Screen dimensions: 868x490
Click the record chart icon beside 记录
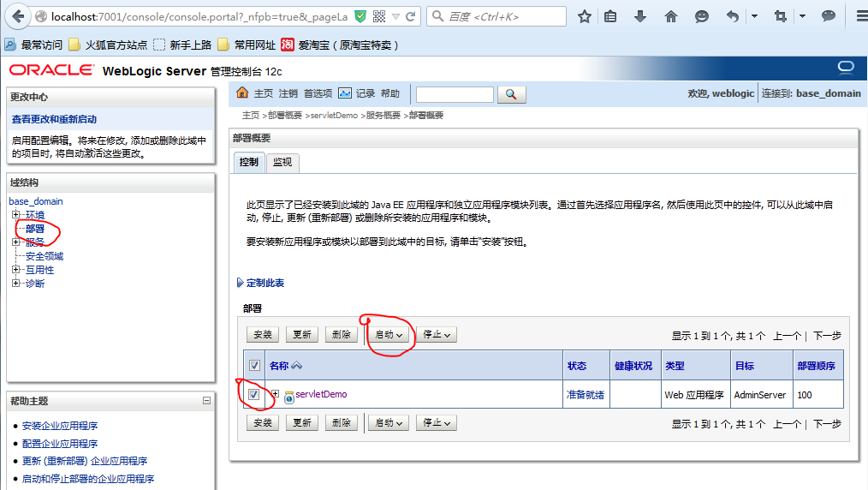(345, 93)
